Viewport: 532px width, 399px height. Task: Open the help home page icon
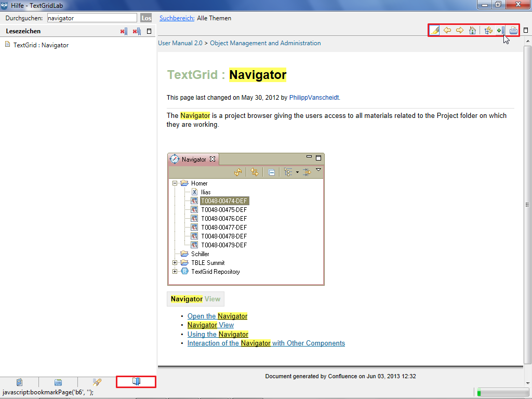[x=472, y=31]
